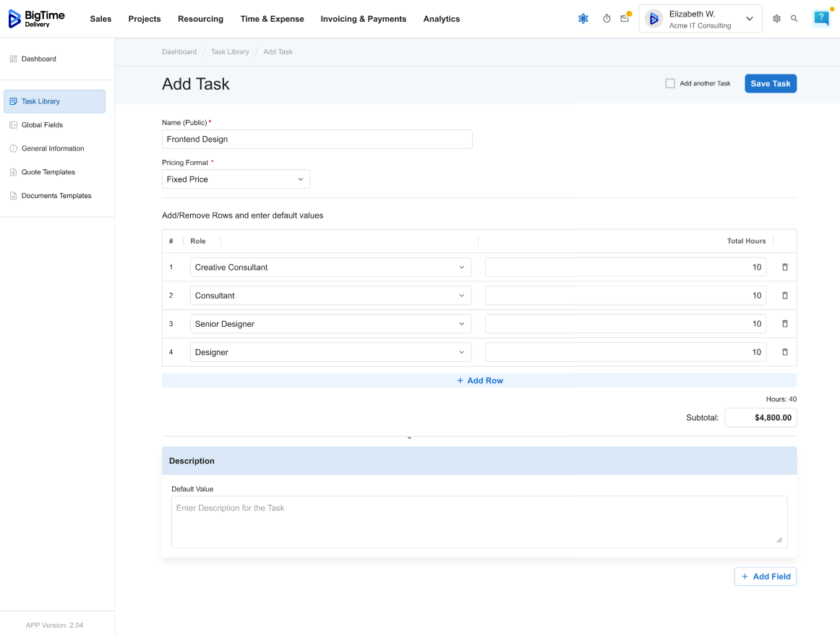Open settings gear icon in header
This screenshot has height=635, width=840.
[776, 19]
